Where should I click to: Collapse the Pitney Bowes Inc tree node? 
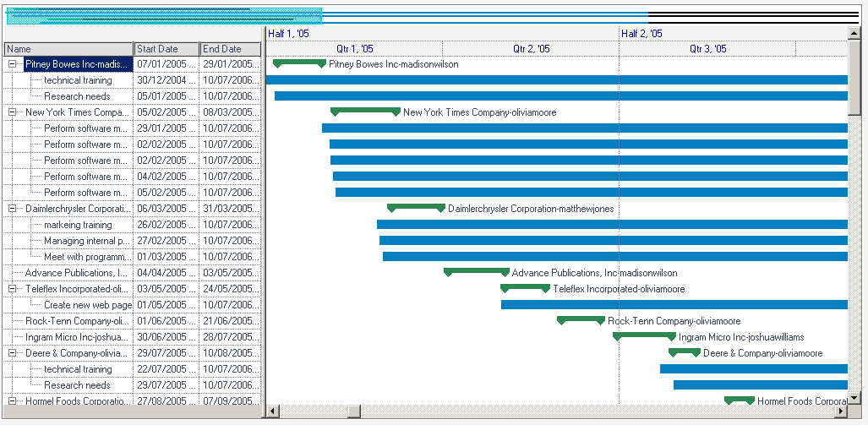(x=13, y=64)
